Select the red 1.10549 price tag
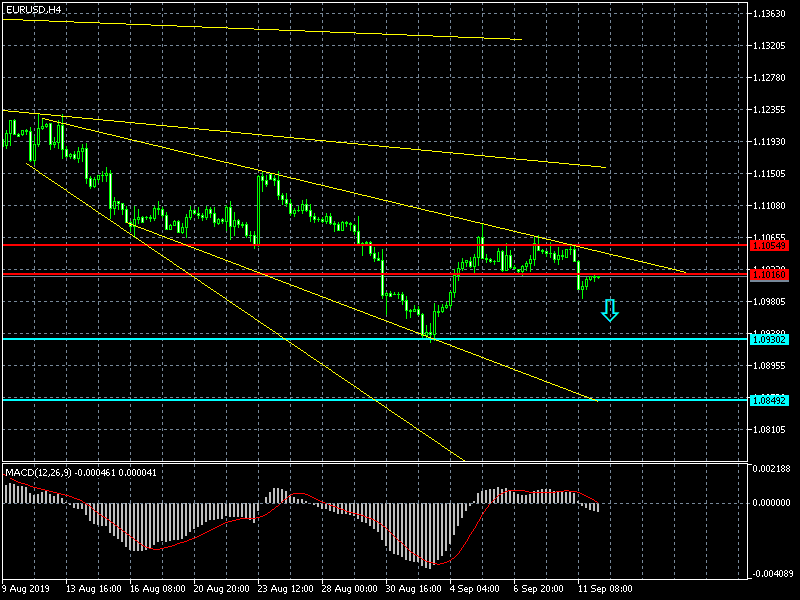This screenshot has height=600, width=800. tap(769, 245)
